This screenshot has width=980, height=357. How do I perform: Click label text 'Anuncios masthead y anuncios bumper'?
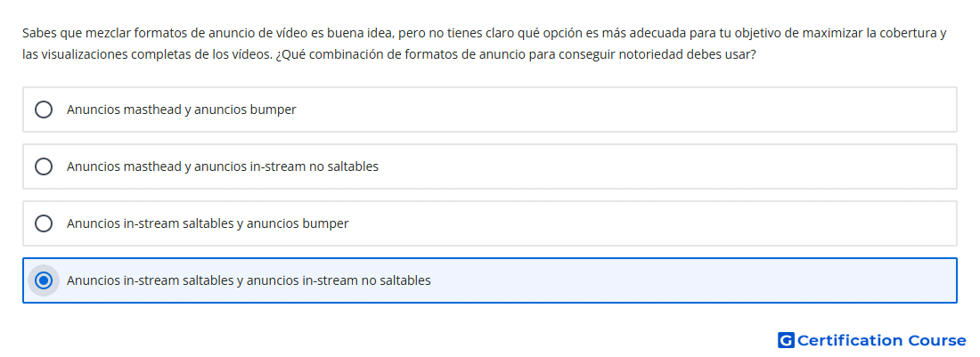coord(181,110)
